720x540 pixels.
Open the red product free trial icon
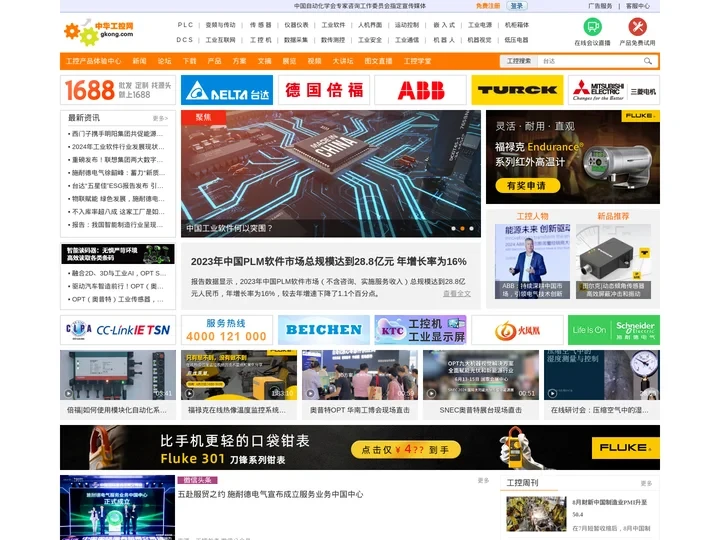pos(637,27)
